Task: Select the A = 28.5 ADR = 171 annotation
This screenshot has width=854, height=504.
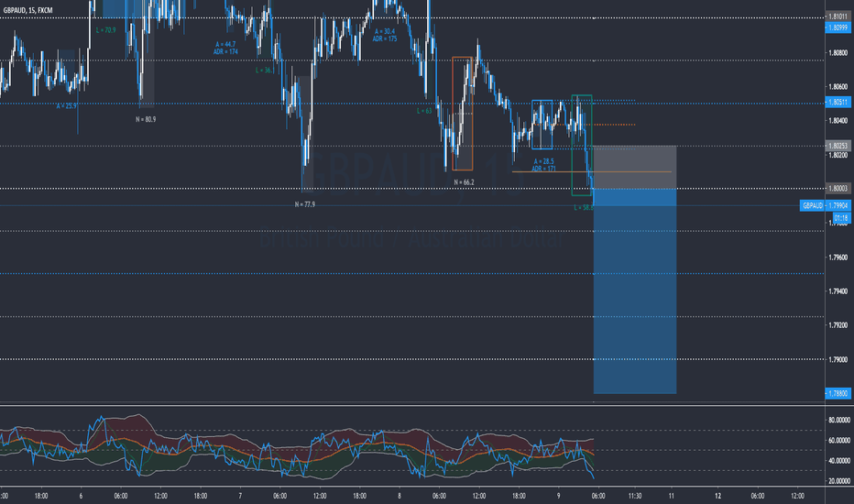Action: [x=543, y=165]
